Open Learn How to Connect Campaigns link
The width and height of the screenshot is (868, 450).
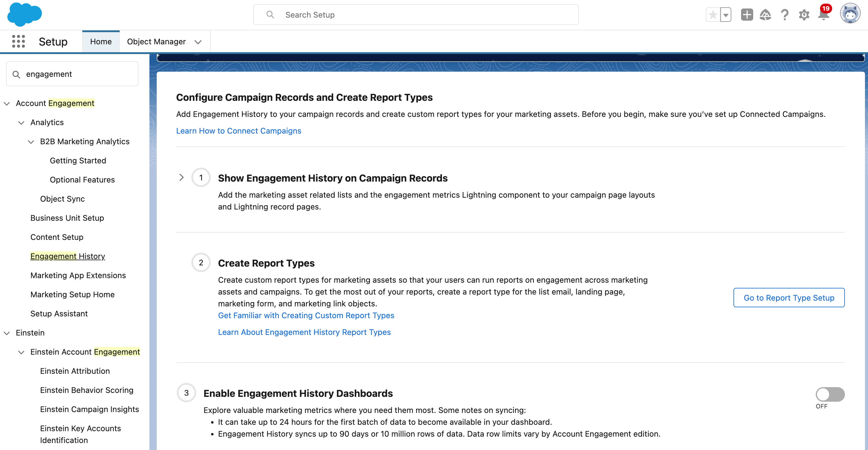tap(239, 131)
